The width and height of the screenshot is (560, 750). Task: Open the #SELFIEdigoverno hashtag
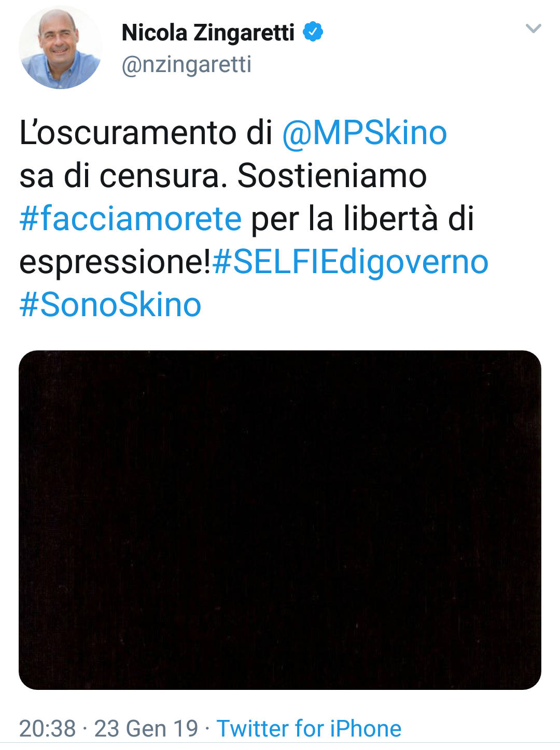[x=351, y=262]
